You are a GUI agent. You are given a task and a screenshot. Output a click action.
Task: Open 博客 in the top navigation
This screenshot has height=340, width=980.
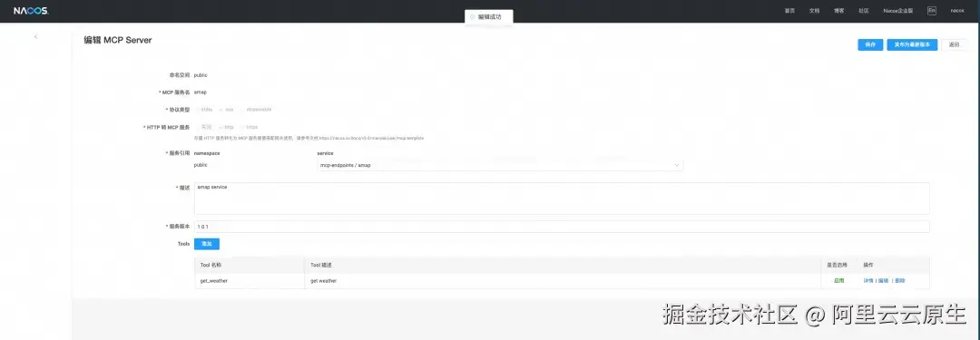coord(838,11)
